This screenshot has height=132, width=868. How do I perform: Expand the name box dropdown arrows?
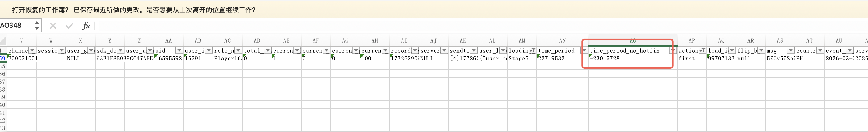pos(37,26)
